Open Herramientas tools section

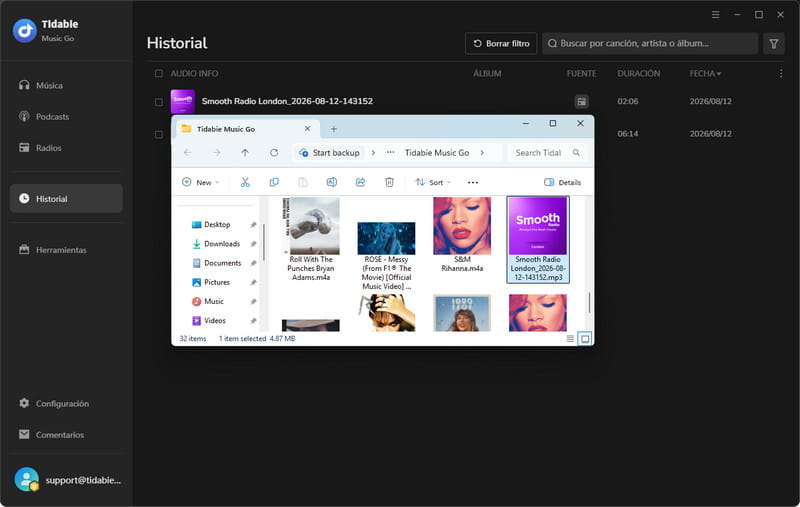53,249
